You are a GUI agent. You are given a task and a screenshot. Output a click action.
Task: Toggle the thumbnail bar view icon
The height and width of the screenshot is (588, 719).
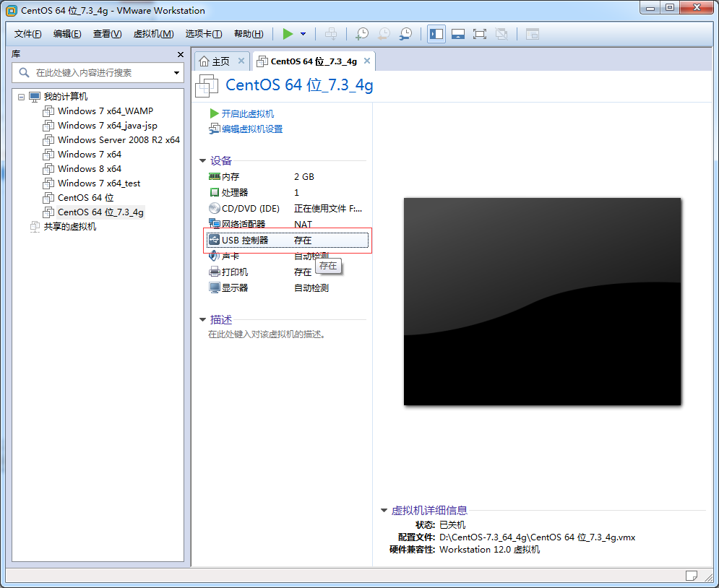point(458,34)
